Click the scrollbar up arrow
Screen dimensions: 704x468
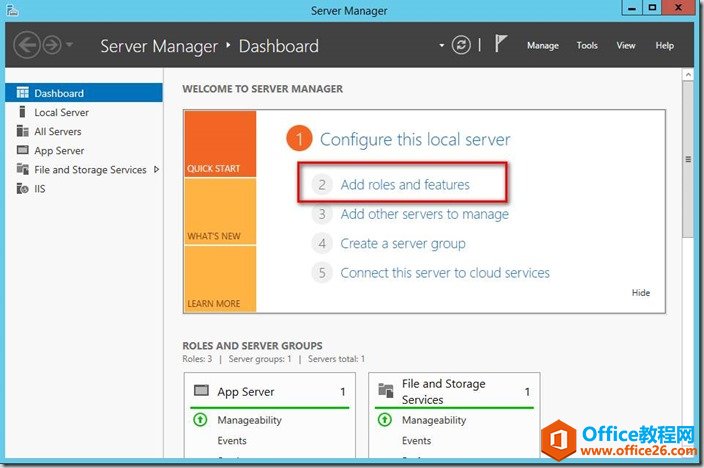(x=688, y=75)
